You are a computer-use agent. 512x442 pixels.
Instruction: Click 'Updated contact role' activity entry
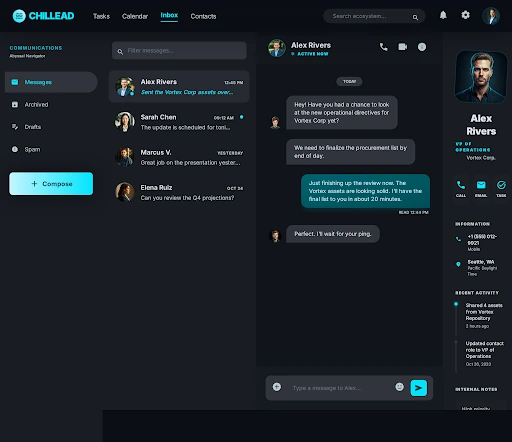pos(485,353)
